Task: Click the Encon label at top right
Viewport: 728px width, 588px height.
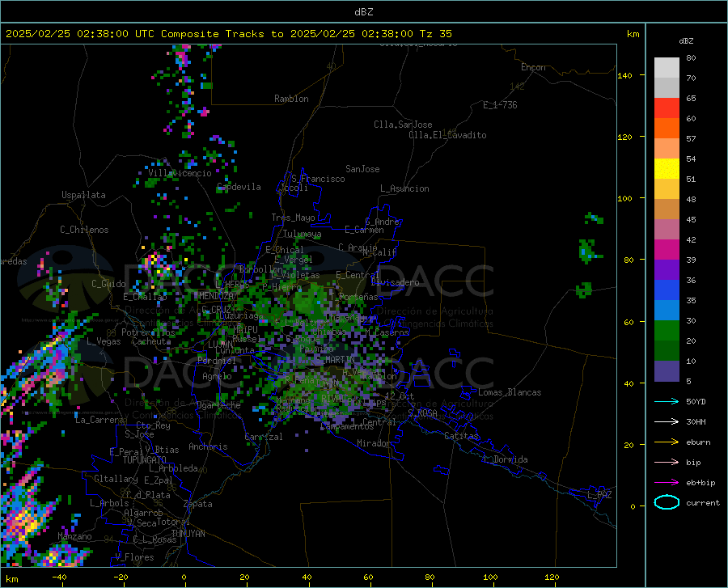Action: click(x=533, y=67)
